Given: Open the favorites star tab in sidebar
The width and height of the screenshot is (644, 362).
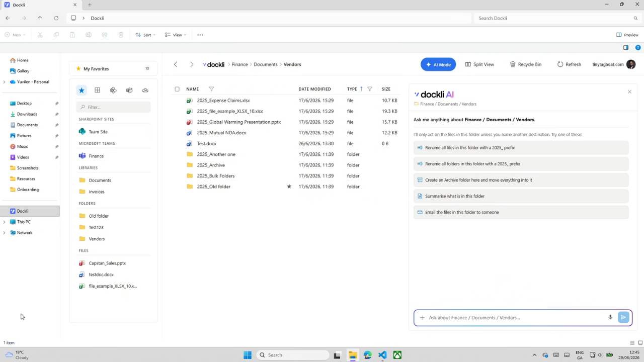Looking at the screenshot, I should click(82, 90).
